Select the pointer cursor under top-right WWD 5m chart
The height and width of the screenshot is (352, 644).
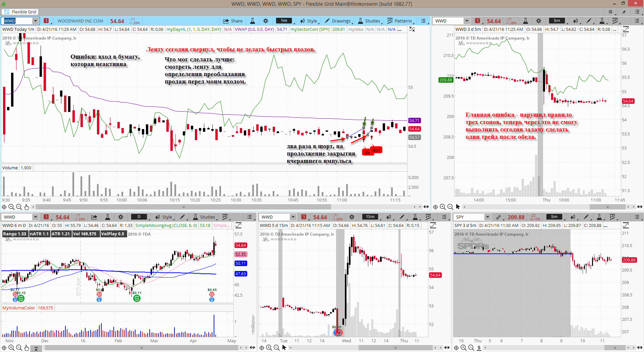[458, 207]
